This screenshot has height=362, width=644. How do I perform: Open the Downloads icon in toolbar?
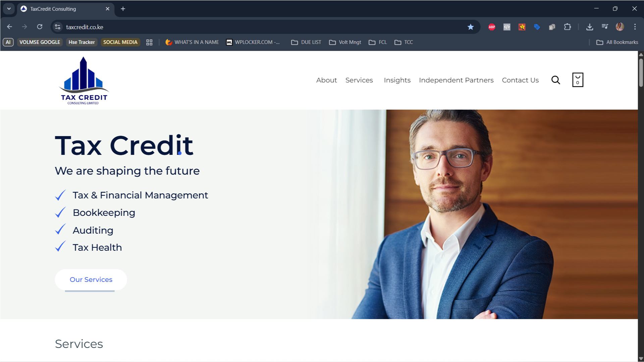590,27
